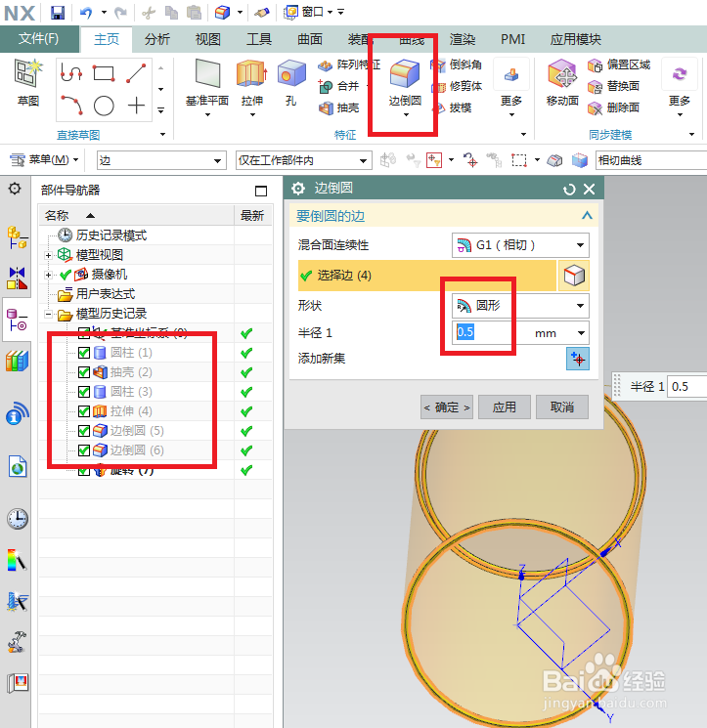Click the body selection cube icon in dialog

click(574, 276)
